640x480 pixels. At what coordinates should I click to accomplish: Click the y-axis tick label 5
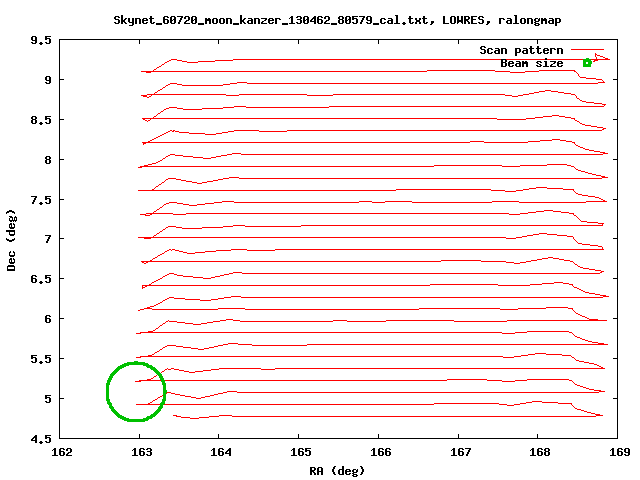(x=48, y=398)
